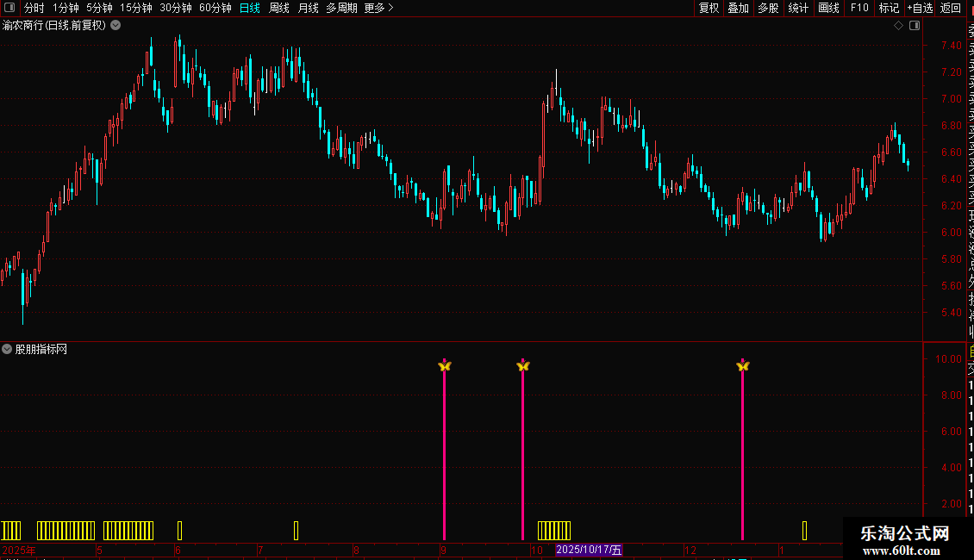The image size is (974, 560).
Task: Click second butterfly signal marker before October
Action: point(523,365)
